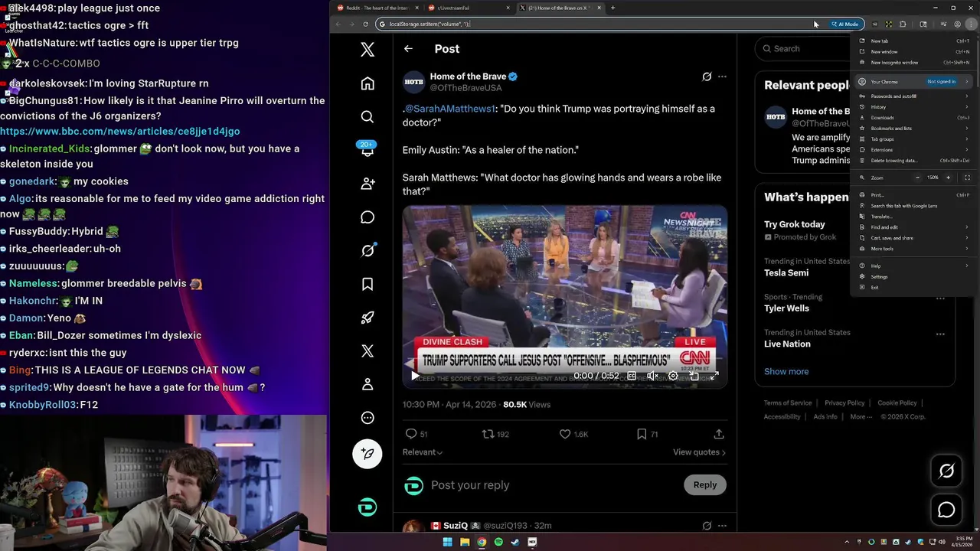Expand the Relevant replies sort dropdown
The image size is (980, 551).
(423, 452)
